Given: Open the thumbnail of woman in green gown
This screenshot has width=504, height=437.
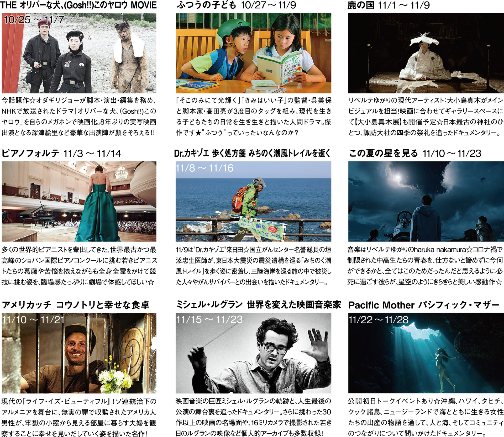Looking at the screenshot, I should coord(79,201).
